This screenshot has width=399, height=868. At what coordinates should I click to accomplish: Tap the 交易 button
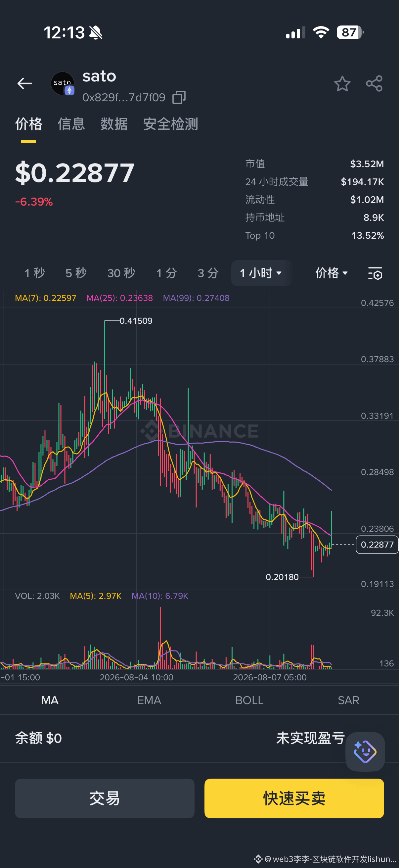(105, 798)
